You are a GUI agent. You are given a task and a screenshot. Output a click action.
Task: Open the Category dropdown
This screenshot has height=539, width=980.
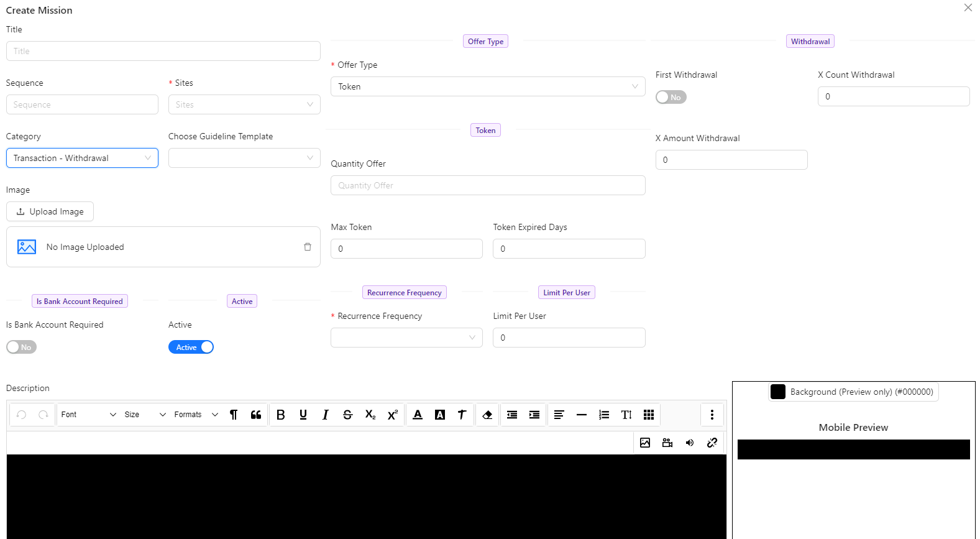[x=82, y=158]
